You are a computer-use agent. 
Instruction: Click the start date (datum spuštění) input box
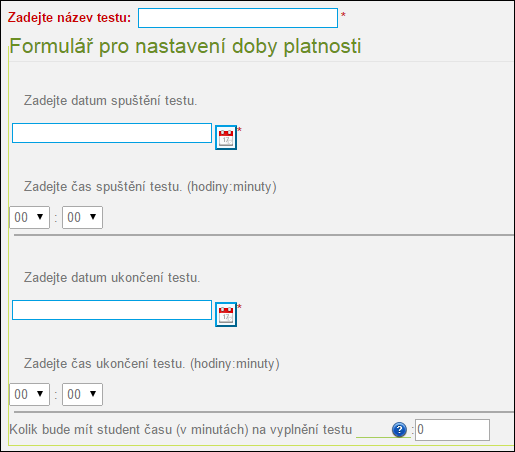(112, 133)
